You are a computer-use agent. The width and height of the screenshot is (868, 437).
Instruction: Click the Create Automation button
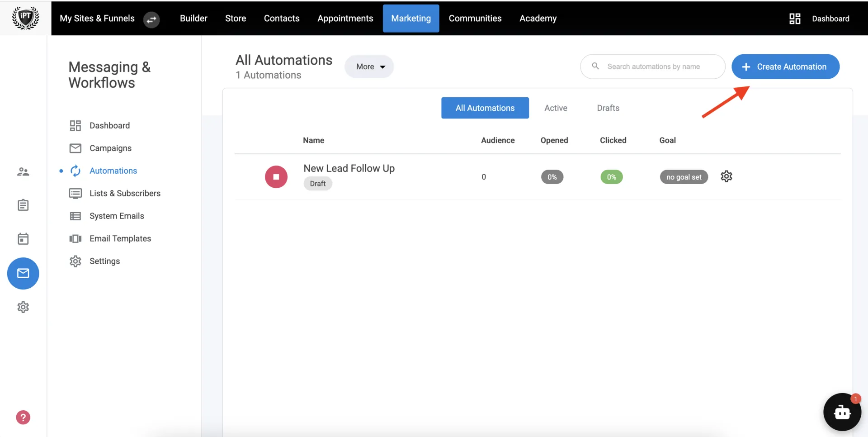point(786,66)
